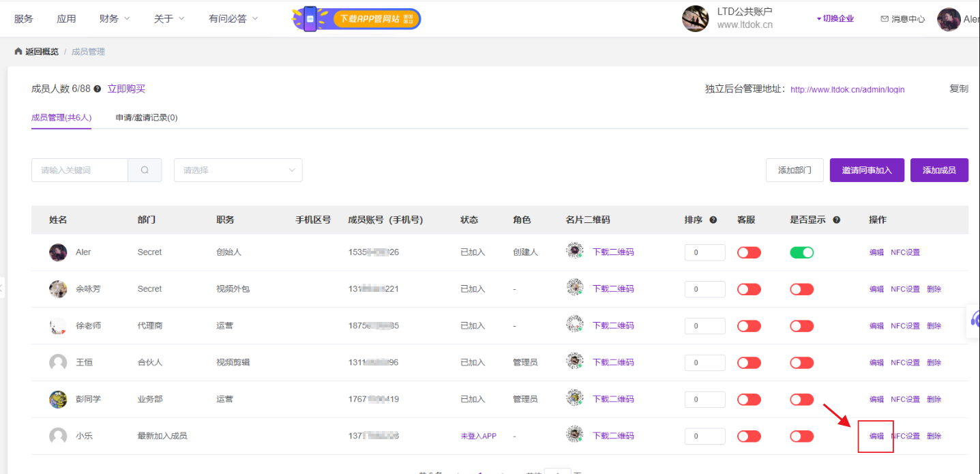Click the help icon beside 排序 header
980x474 pixels.
click(x=713, y=220)
